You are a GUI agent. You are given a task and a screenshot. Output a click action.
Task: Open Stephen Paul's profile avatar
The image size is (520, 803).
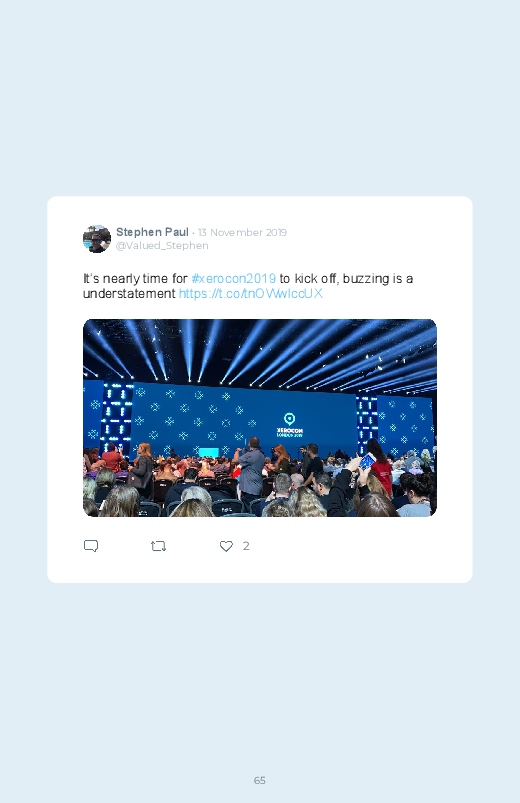click(97, 239)
